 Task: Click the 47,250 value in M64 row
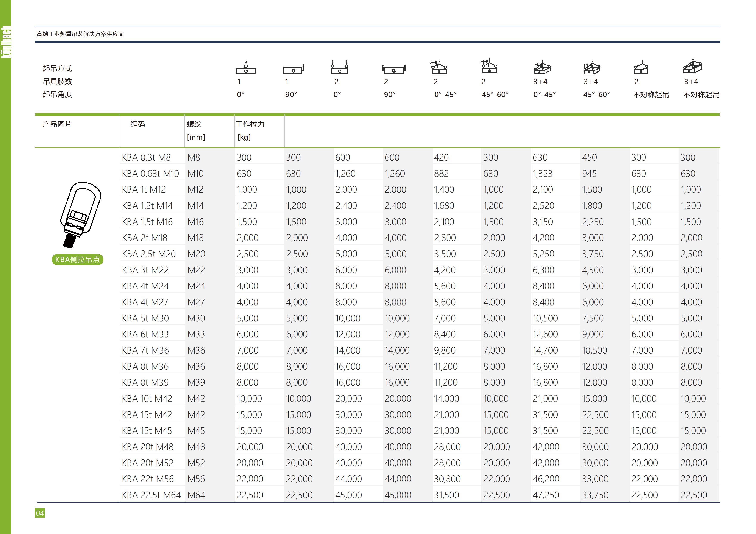coord(546,495)
